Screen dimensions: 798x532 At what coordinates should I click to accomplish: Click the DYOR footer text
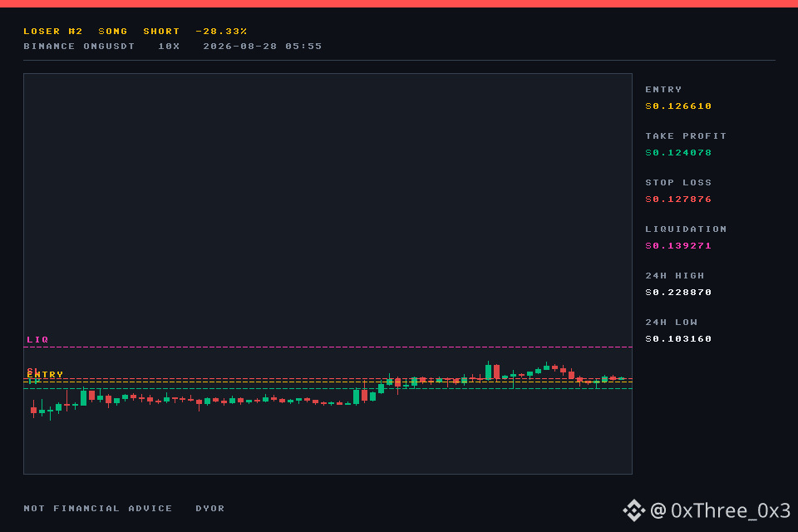[x=210, y=509]
